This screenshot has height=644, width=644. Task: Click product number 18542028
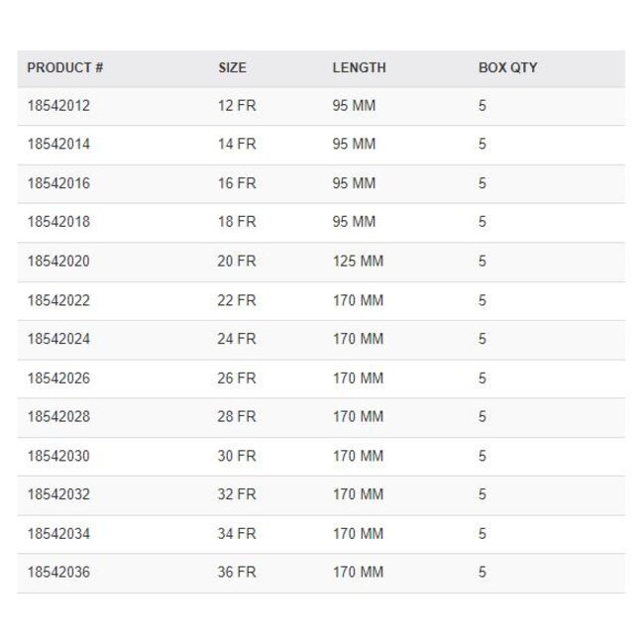click(58, 417)
